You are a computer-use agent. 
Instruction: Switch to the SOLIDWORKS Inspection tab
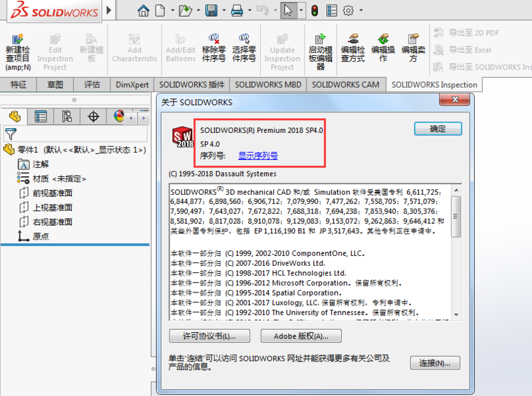click(434, 85)
